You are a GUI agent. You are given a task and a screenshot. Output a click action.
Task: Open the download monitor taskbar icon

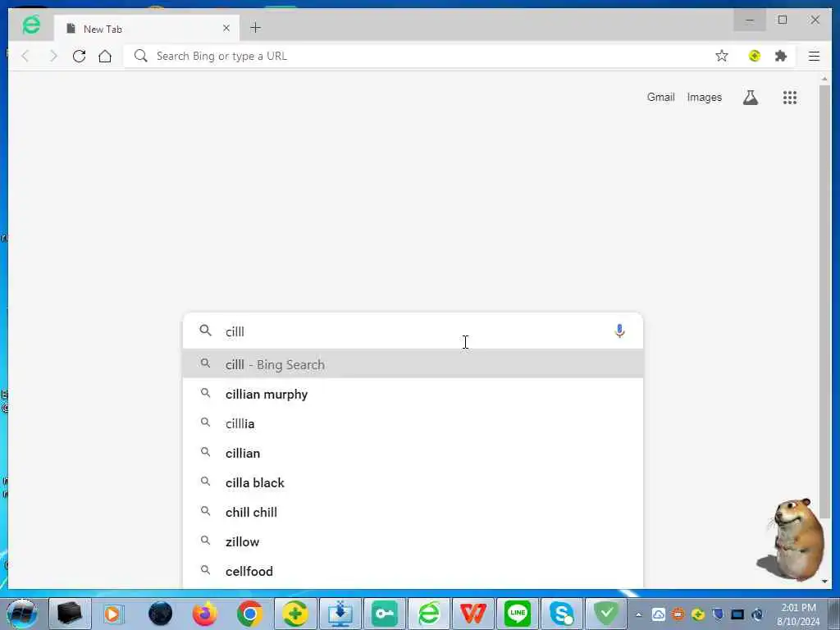point(340,614)
